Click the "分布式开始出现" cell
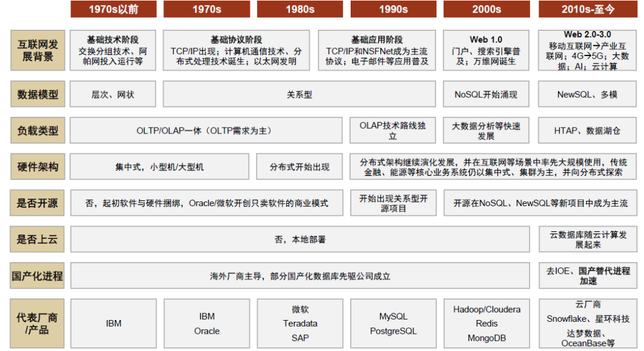 [x=299, y=166]
